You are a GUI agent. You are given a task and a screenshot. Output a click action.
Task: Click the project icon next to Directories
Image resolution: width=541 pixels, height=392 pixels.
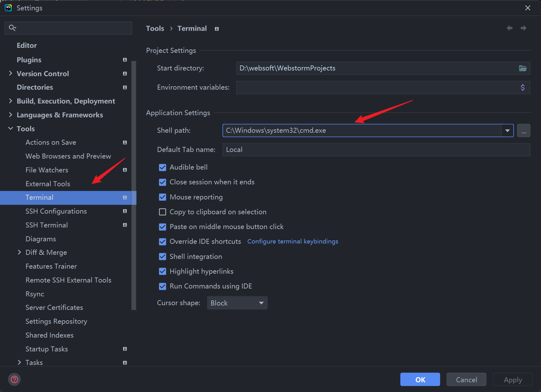125,87
